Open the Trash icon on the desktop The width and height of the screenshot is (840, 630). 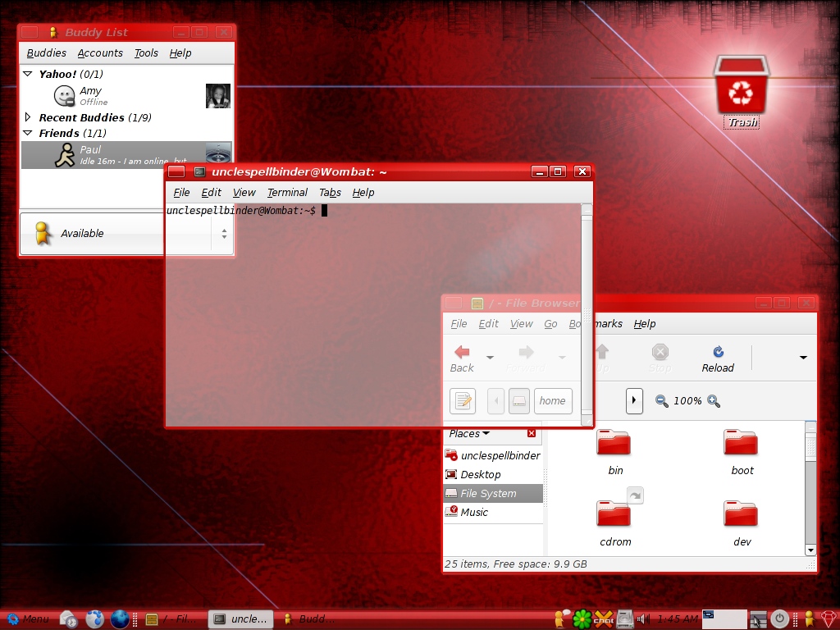point(742,90)
